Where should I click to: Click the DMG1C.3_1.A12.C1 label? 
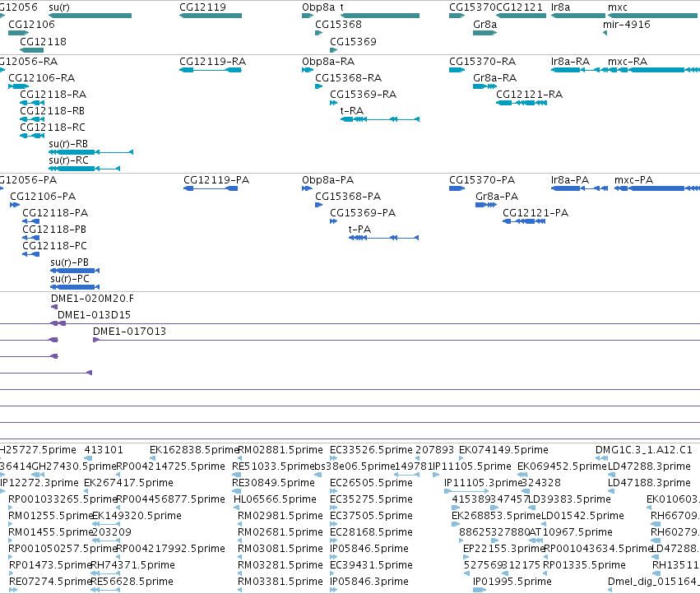click(644, 450)
